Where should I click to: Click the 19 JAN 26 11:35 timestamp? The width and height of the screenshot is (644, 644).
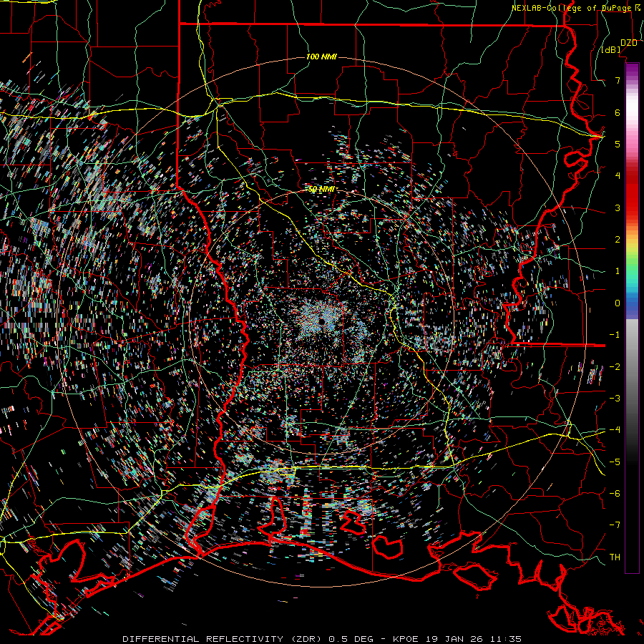472,639
